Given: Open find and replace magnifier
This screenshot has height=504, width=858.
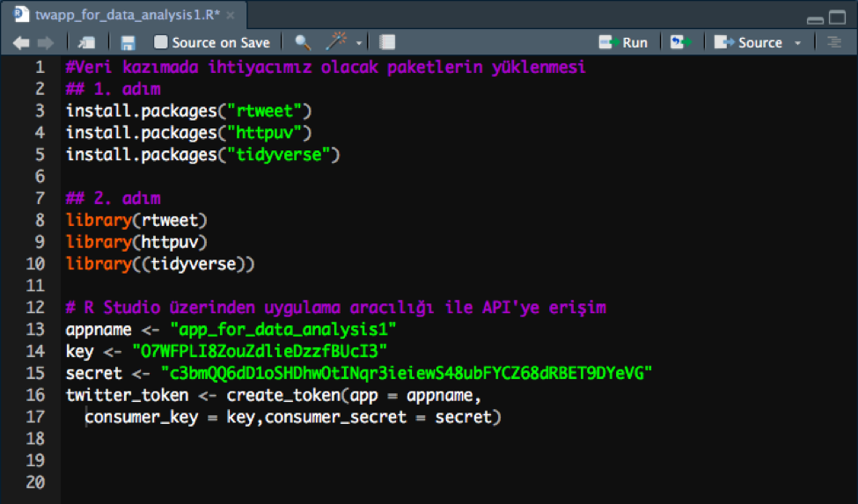Looking at the screenshot, I should coord(302,42).
